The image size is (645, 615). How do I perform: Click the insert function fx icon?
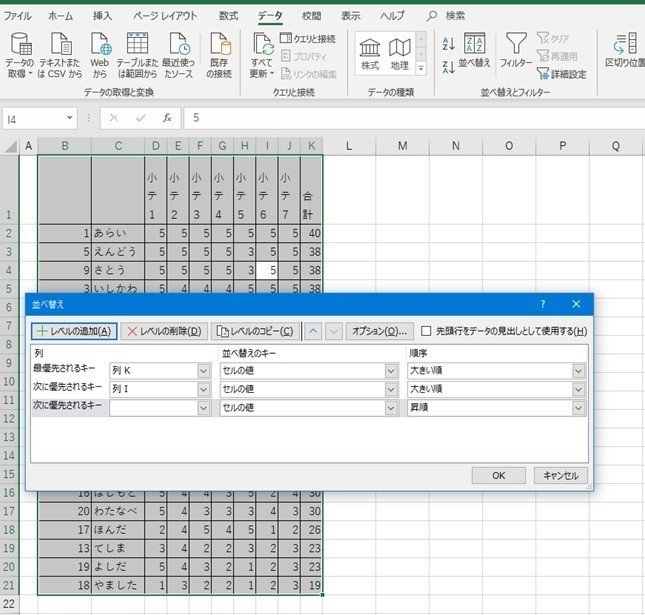(x=167, y=118)
